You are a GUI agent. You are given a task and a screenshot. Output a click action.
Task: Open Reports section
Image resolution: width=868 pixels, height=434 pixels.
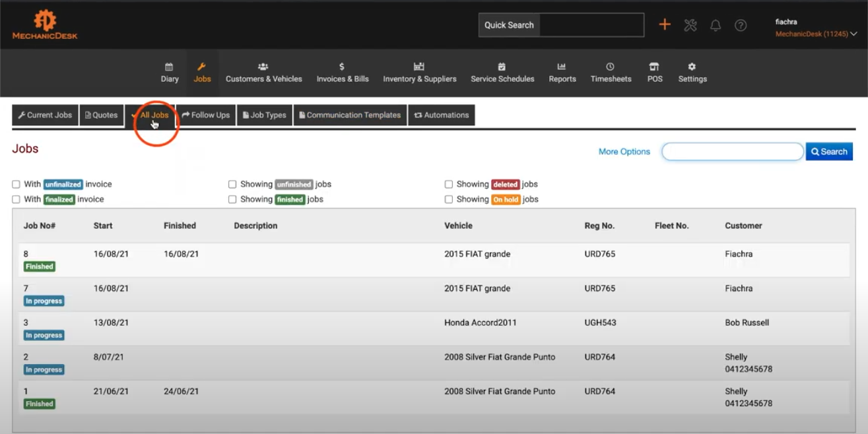[x=562, y=73]
